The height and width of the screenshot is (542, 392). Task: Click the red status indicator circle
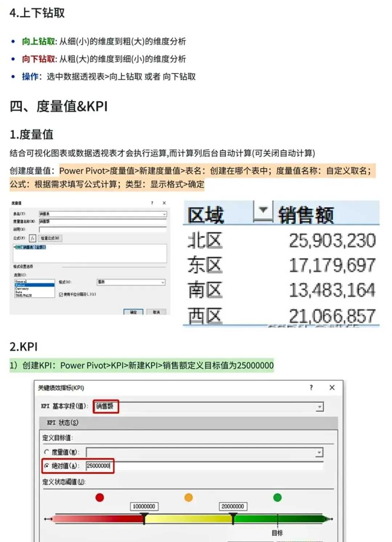pos(99,497)
